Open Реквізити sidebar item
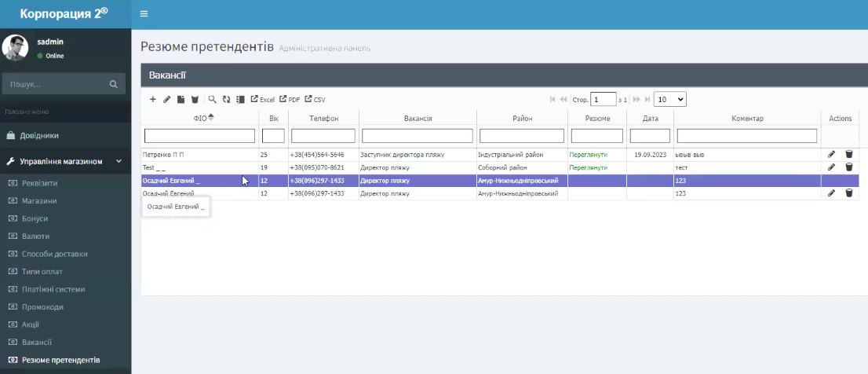 click(39, 183)
